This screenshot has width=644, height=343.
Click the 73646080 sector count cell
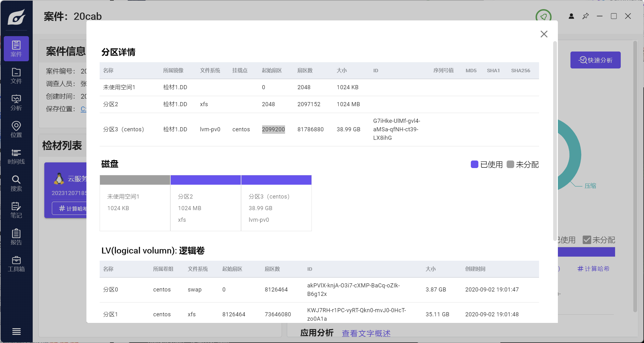click(278, 314)
